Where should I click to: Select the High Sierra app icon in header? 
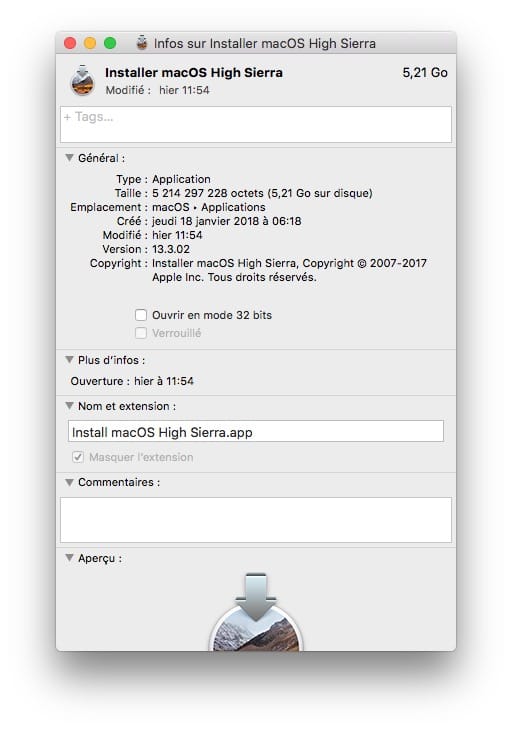pos(83,81)
